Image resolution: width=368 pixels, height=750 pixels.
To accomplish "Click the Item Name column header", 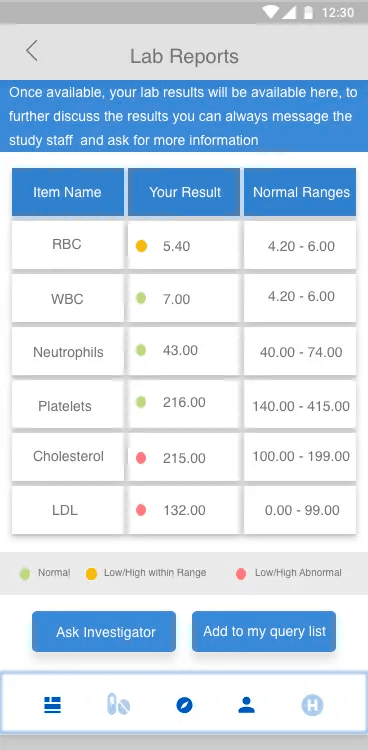I will tap(67, 192).
